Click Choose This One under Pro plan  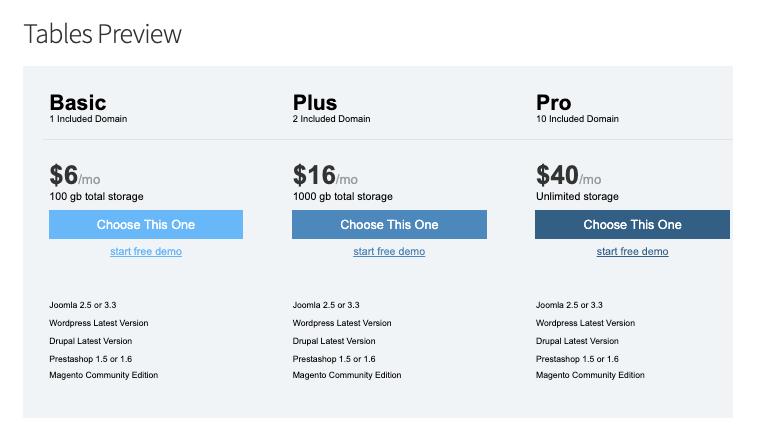(x=632, y=225)
